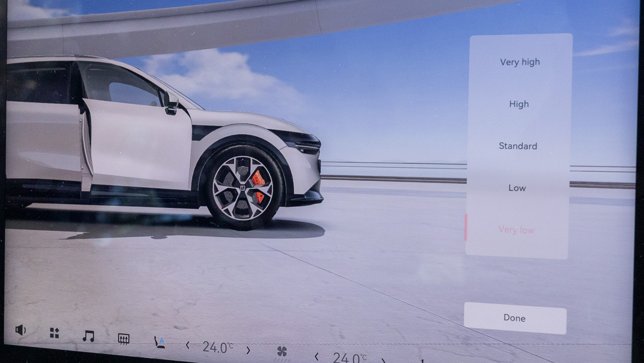Choose the Standard height setting
This screenshot has height=363, width=644.
518,146
